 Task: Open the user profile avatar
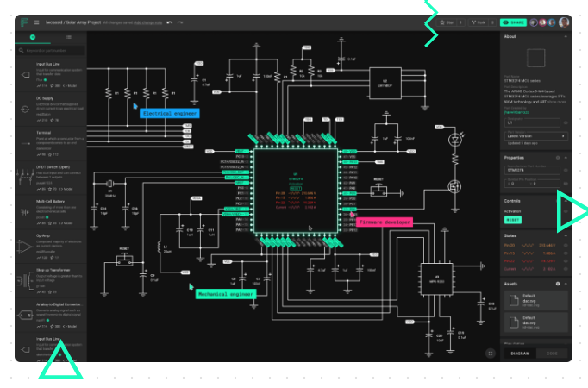point(564,22)
